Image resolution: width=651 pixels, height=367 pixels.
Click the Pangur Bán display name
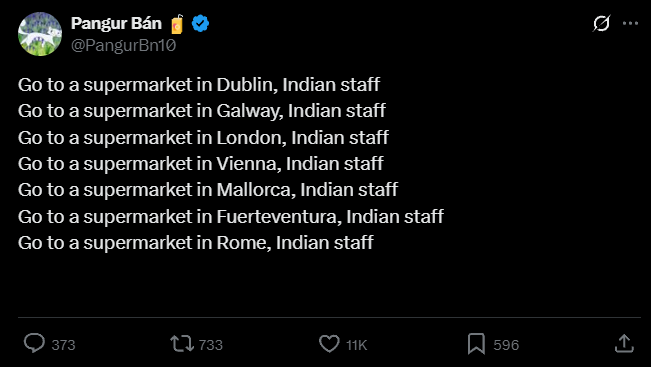[116, 24]
